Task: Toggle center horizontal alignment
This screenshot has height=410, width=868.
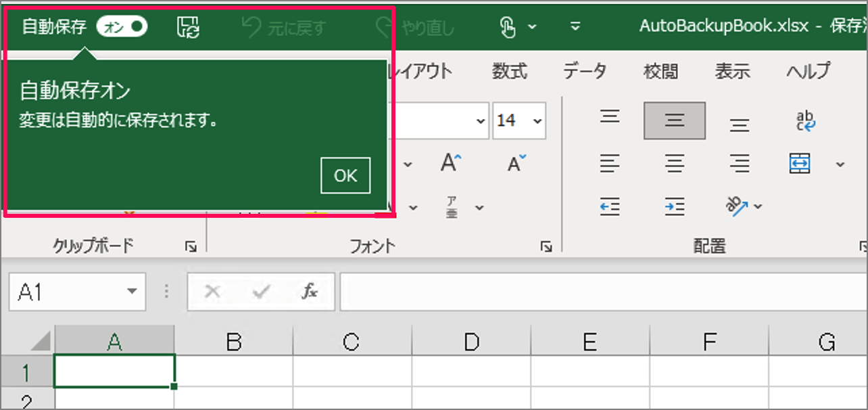Action: pos(675,162)
